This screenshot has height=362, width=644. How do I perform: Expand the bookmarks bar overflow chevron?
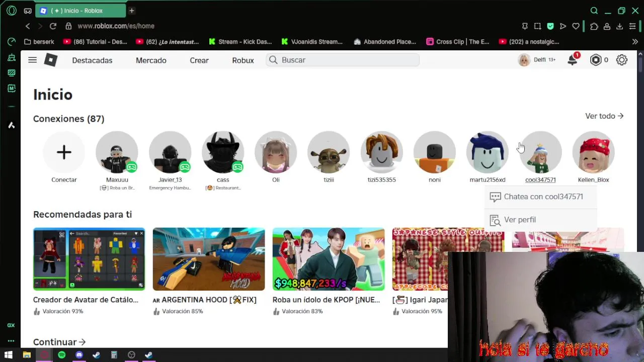pos(635,42)
